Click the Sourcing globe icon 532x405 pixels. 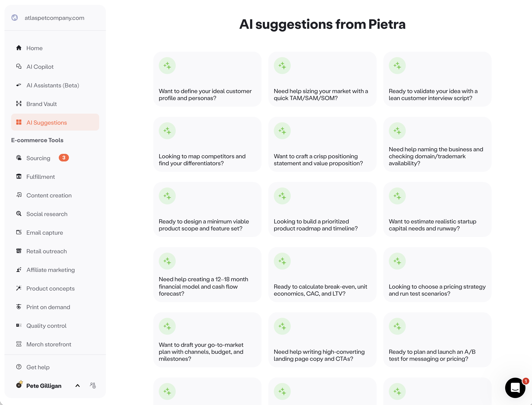[x=19, y=158]
